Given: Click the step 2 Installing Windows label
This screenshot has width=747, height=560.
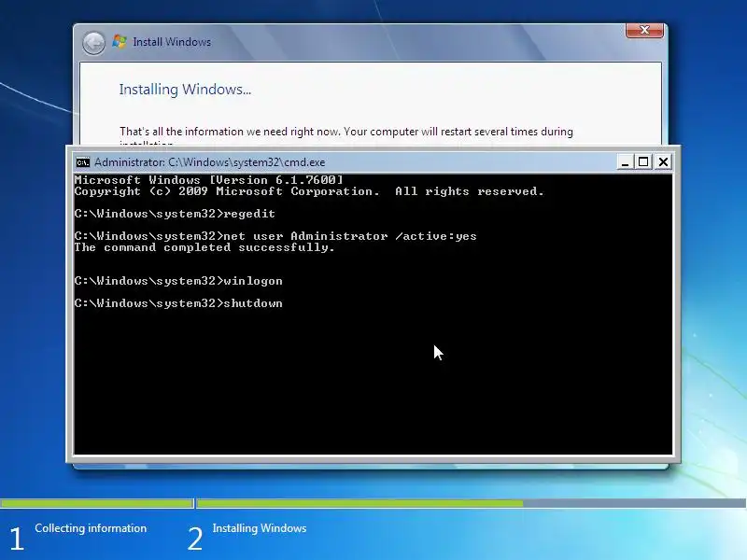Looking at the screenshot, I should tap(260, 528).
